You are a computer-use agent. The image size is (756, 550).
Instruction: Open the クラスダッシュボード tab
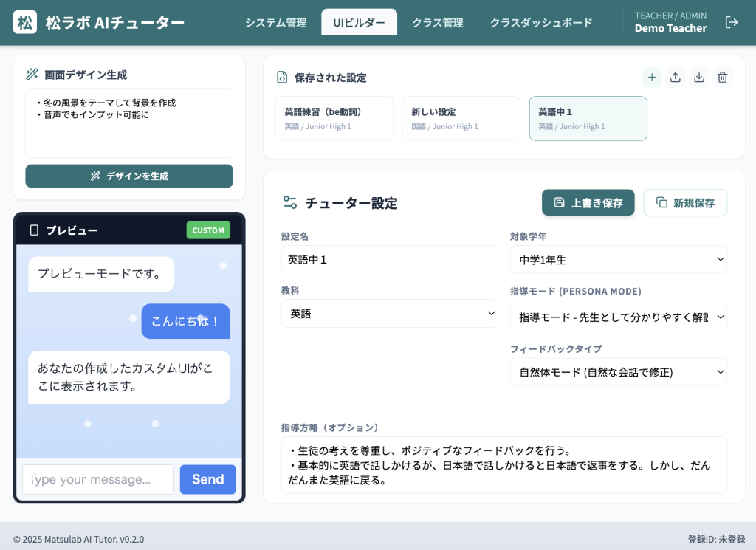541,23
